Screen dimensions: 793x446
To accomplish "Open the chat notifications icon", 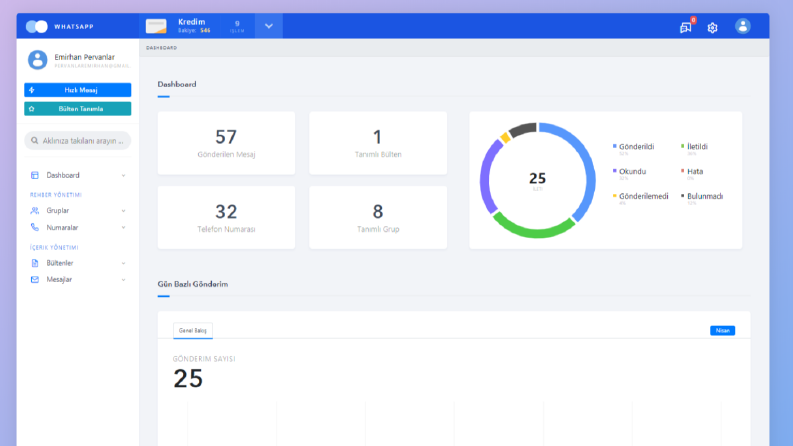I will pos(685,27).
